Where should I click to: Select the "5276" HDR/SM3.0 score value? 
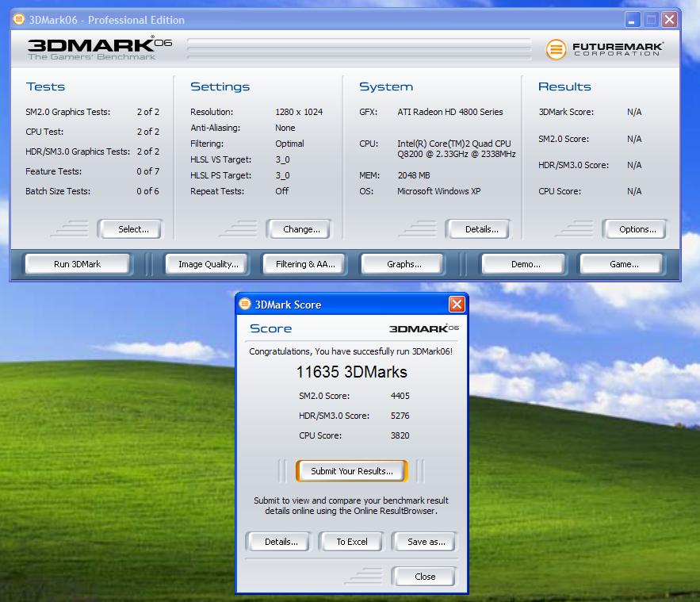click(400, 416)
